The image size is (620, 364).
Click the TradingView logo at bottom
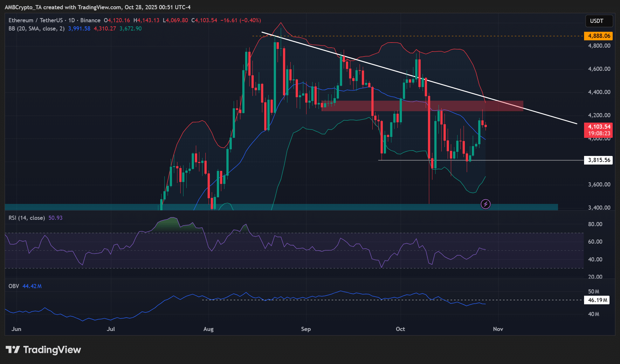[x=44, y=350]
